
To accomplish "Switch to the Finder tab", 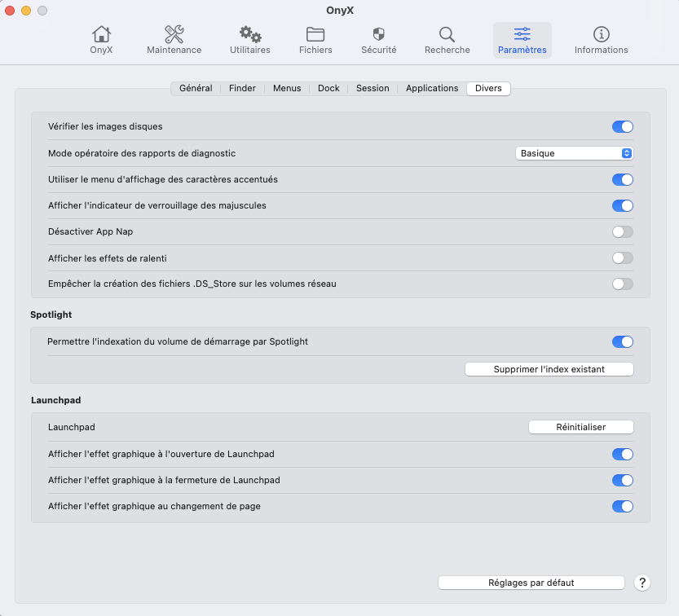I will pos(243,88).
